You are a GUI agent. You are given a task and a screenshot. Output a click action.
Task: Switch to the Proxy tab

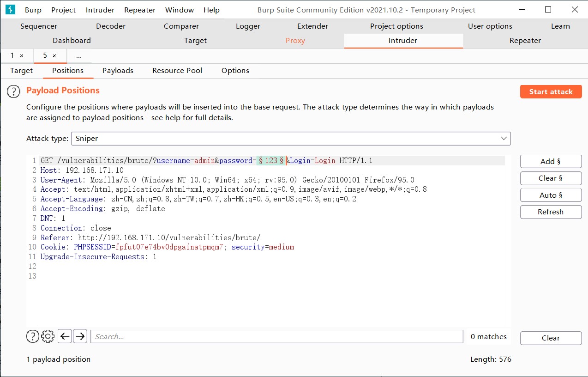295,41
